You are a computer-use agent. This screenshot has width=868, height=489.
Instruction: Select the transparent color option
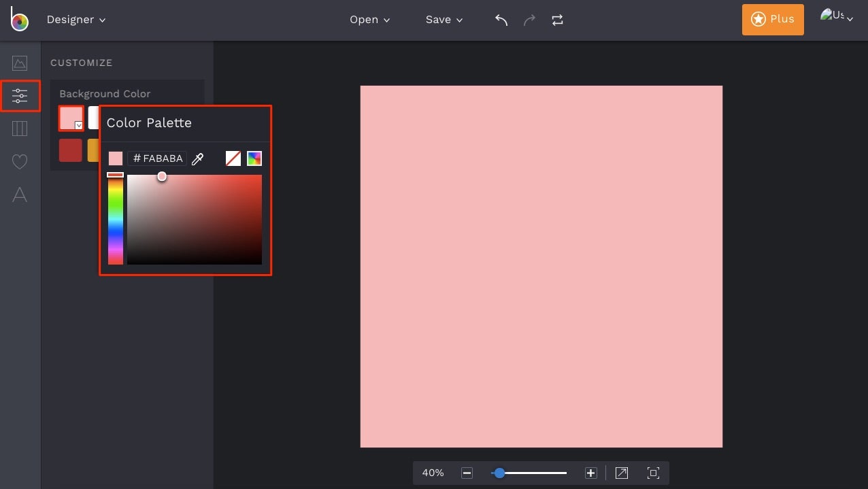233,158
